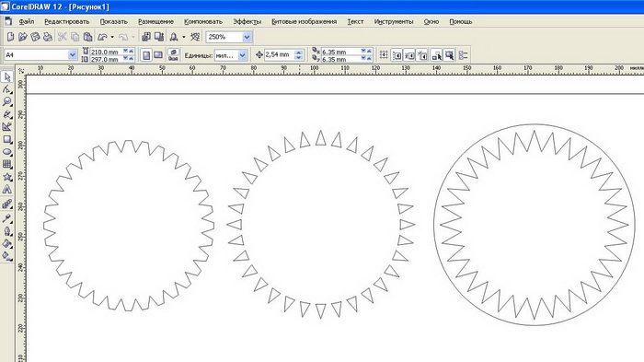Viewport: 644px width, 362px height.
Task: Choose the Ellipse tool in toolbox
Action: [x=7, y=152]
